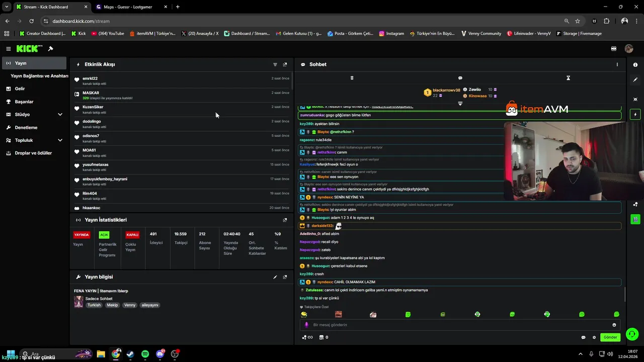Image resolution: width=644 pixels, height=362 pixels.
Task: Select first yellow emote in quick row
Action: coord(304,314)
